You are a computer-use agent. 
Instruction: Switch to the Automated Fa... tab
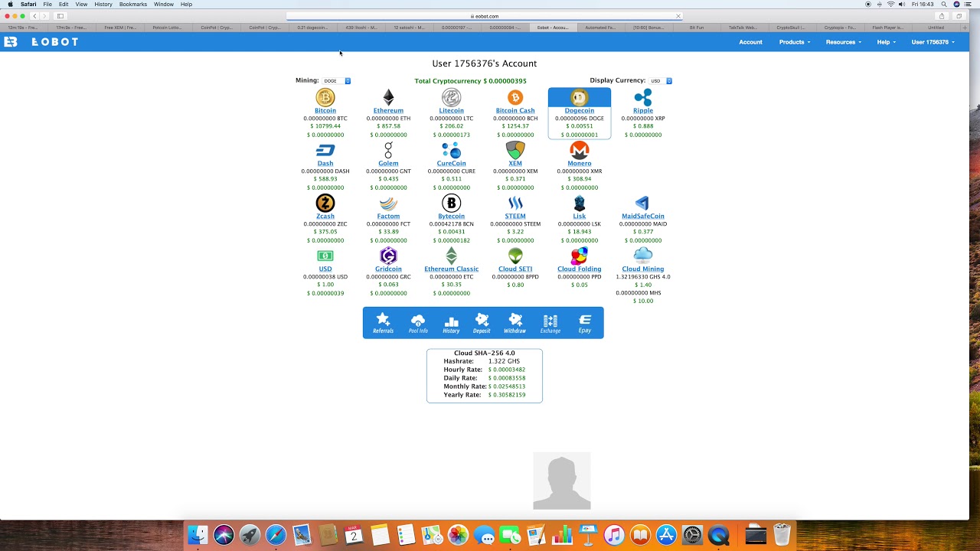coord(600,28)
